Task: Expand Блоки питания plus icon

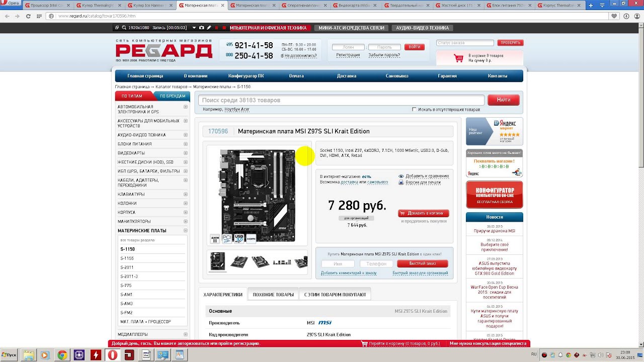Action: [186, 144]
